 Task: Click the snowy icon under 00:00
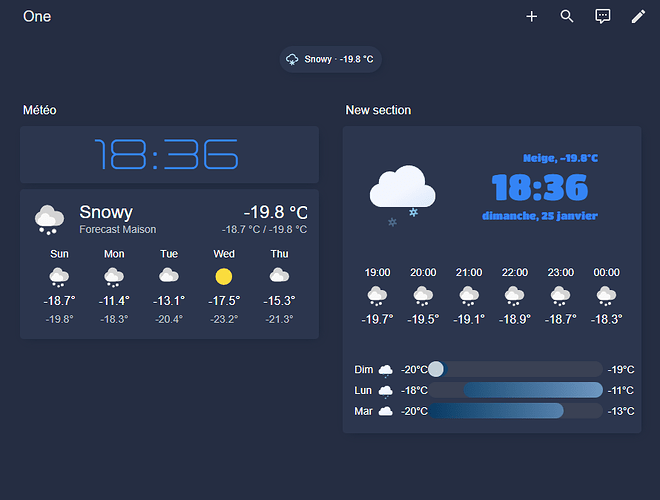pyautogui.click(x=606, y=296)
